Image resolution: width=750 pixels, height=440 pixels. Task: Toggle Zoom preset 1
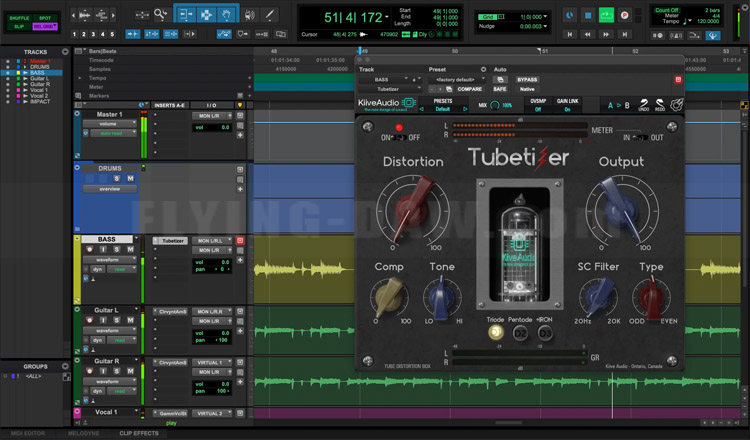pos(74,34)
